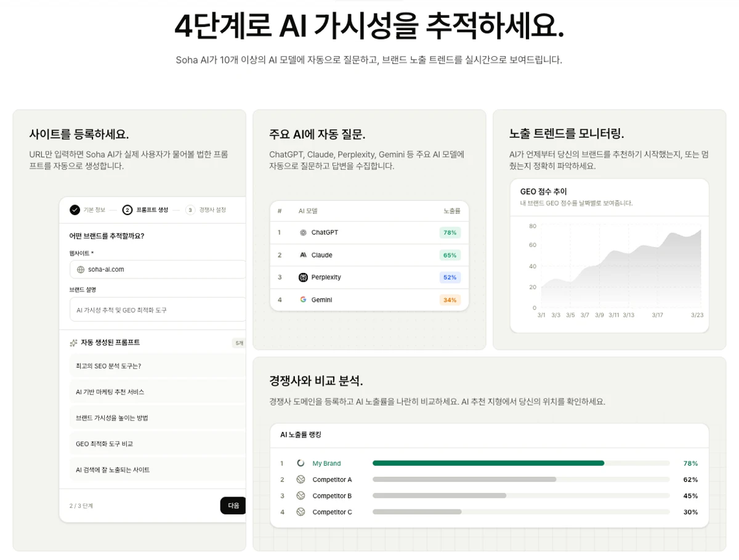Image resolution: width=739 pixels, height=560 pixels.
Task: Click the AI 노출률 랭킹 card title
Action: 301,434
